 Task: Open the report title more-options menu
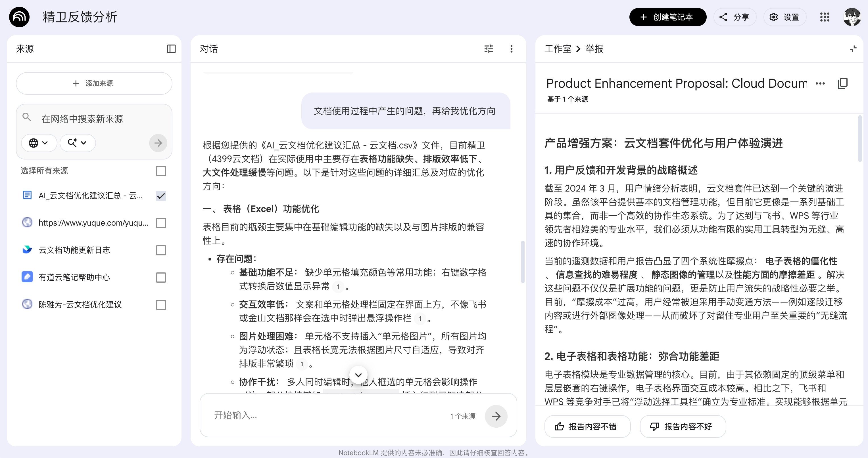pos(820,83)
